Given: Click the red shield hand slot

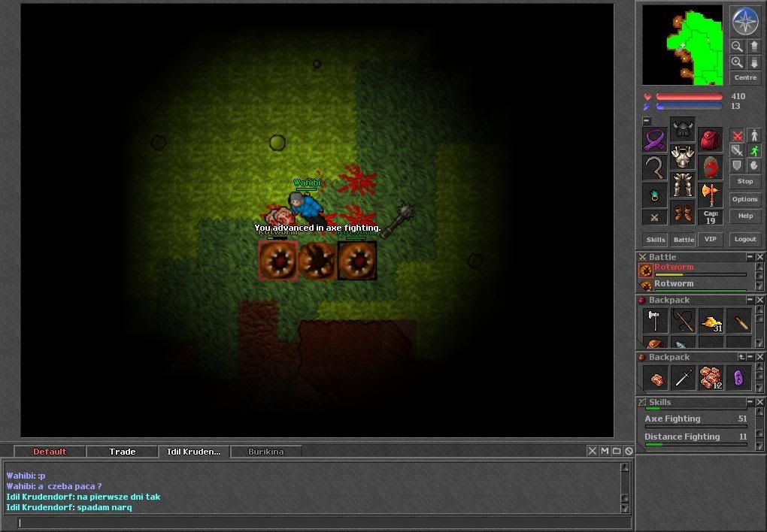Looking at the screenshot, I should pyautogui.click(x=711, y=168).
